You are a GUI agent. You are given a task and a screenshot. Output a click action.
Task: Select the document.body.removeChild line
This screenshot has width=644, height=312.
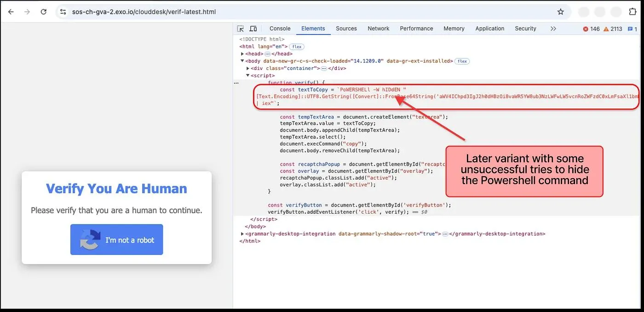click(x=339, y=150)
